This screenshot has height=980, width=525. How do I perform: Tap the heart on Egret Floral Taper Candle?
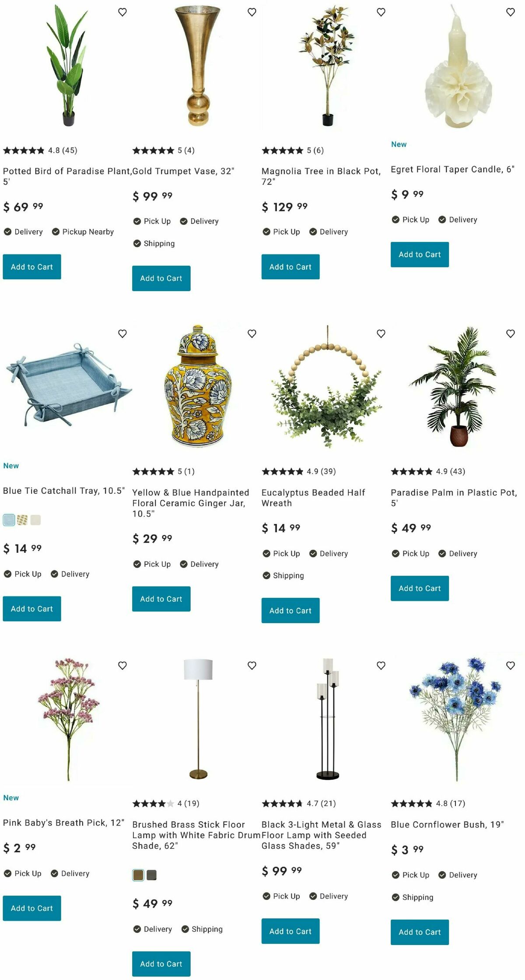click(x=511, y=12)
